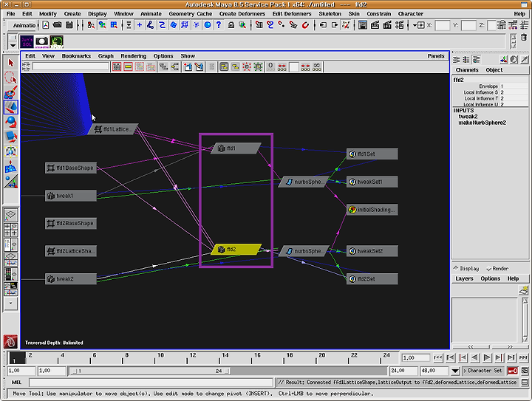Select the Scale tool cube icon
The height and width of the screenshot is (401, 532).
[11, 137]
